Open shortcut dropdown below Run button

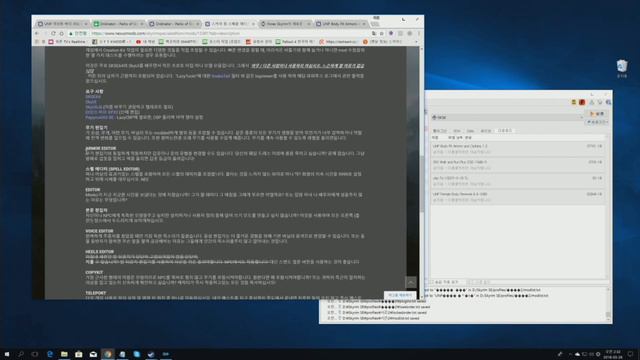click(598, 122)
